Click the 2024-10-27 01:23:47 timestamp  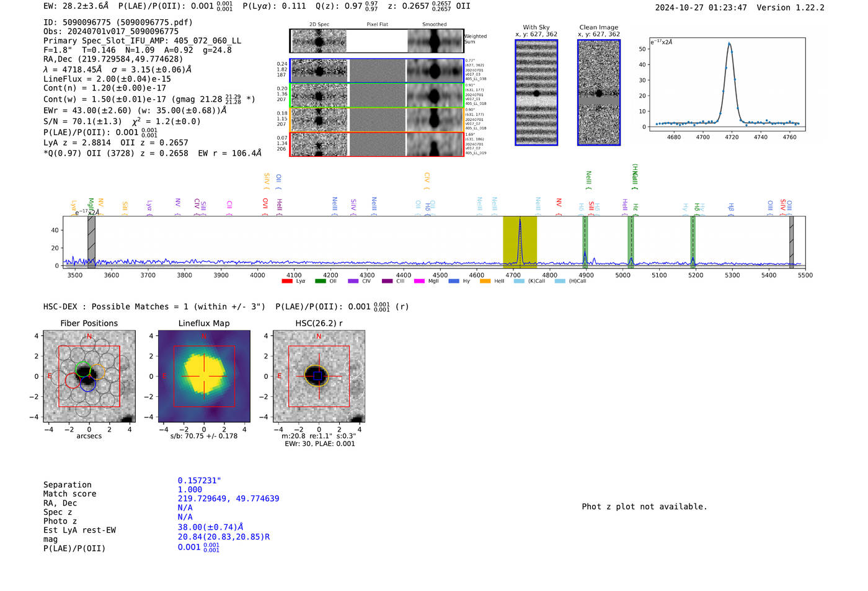point(701,8)
